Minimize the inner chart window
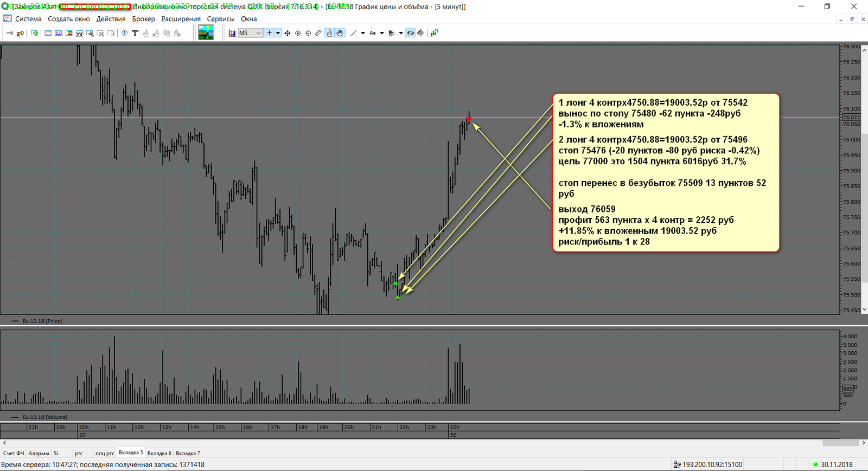Screen dimensions: 868x471 (840, 19)
